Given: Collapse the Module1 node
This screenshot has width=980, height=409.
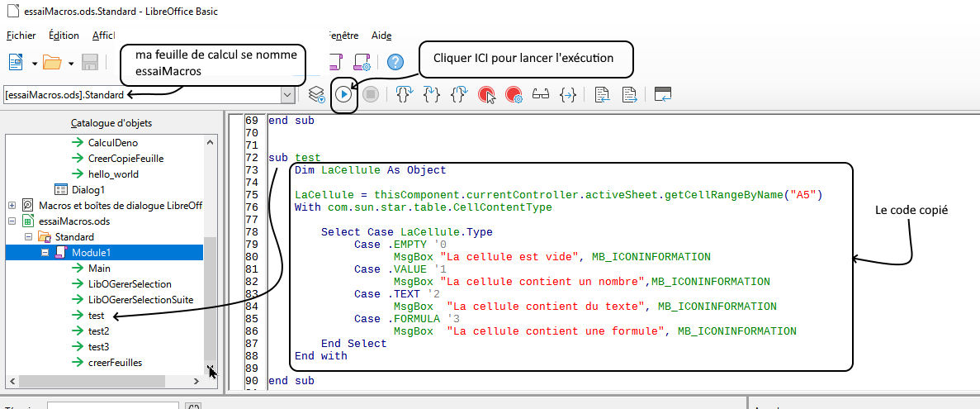Looking at the screenshot, I should [x=45, y=253].
